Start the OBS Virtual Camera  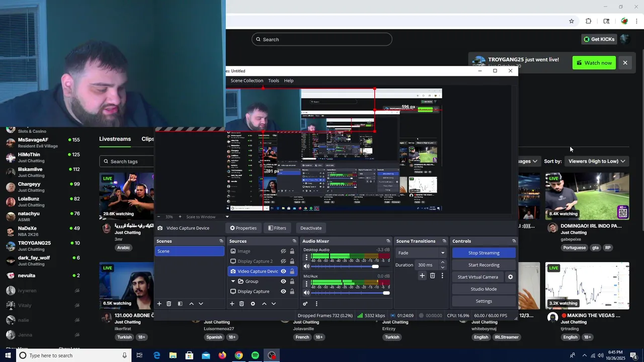(477, 277)
